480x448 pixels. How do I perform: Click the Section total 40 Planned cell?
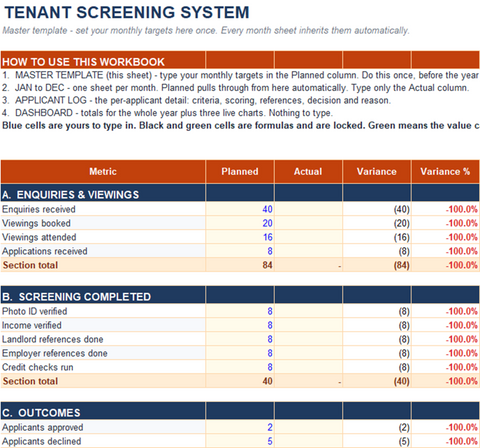click(240, 381)
